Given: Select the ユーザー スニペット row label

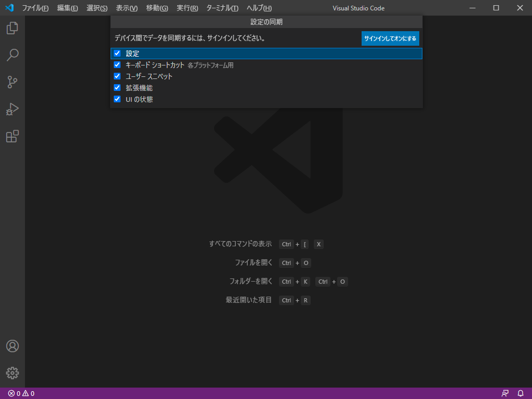Looking at the screenshot, I should pyautogui.click(x=149, y=77).
